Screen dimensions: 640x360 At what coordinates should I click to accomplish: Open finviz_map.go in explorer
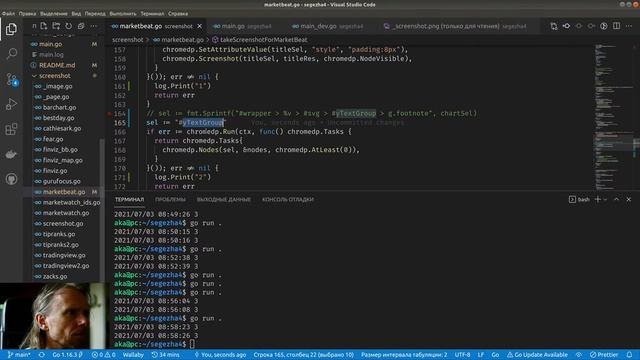click(63, 160)
